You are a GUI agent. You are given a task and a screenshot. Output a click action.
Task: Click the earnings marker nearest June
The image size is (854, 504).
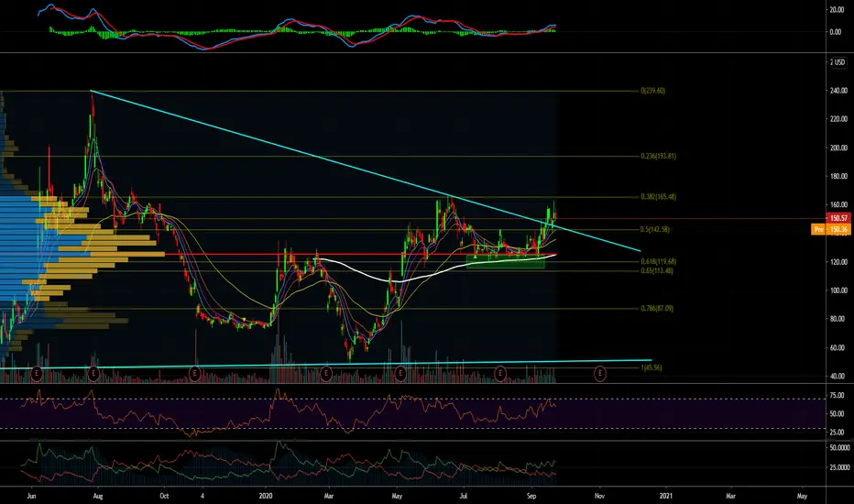37,374
